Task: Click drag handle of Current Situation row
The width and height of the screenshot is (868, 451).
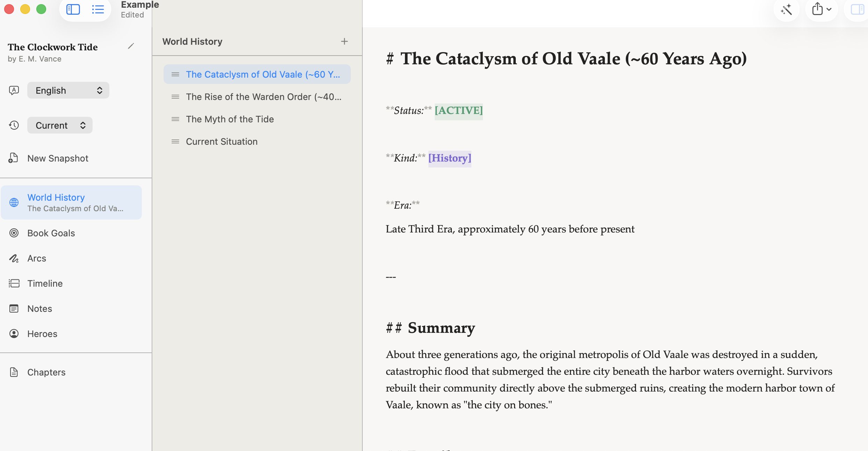Action: click(175, 142)
